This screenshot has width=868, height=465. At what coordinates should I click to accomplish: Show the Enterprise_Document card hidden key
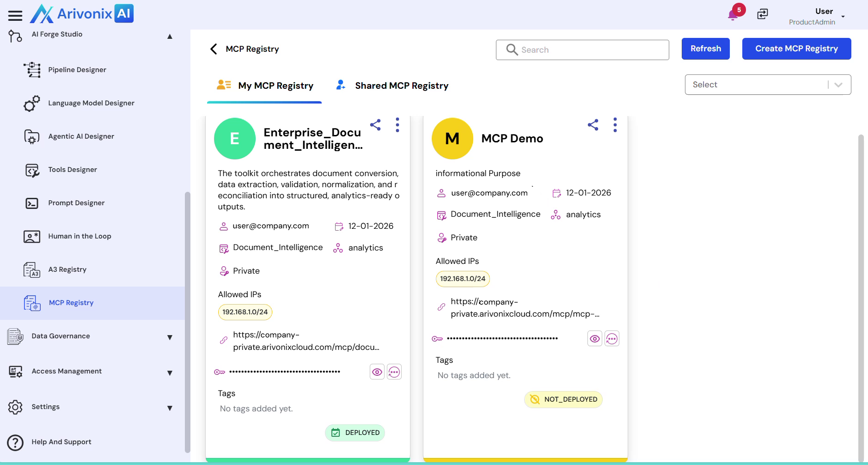coord(377,372)
